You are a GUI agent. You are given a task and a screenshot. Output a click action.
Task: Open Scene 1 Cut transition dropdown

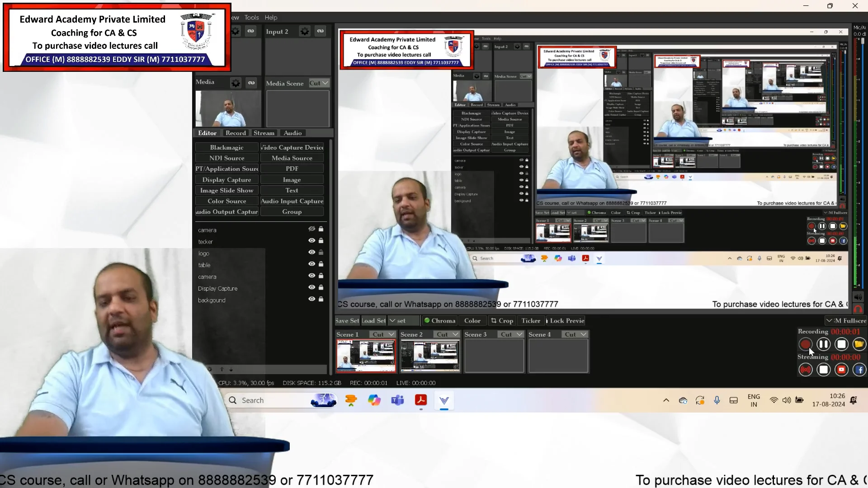(x=383, y=334)
